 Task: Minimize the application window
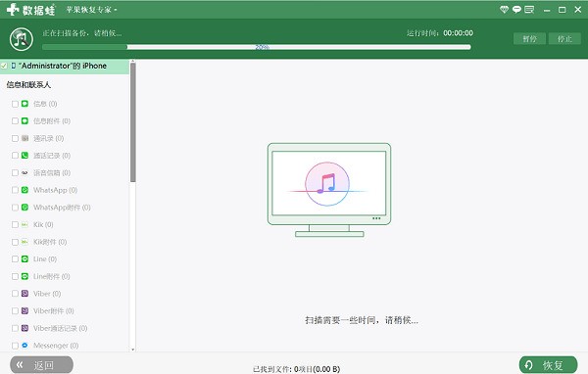point(547,10)
